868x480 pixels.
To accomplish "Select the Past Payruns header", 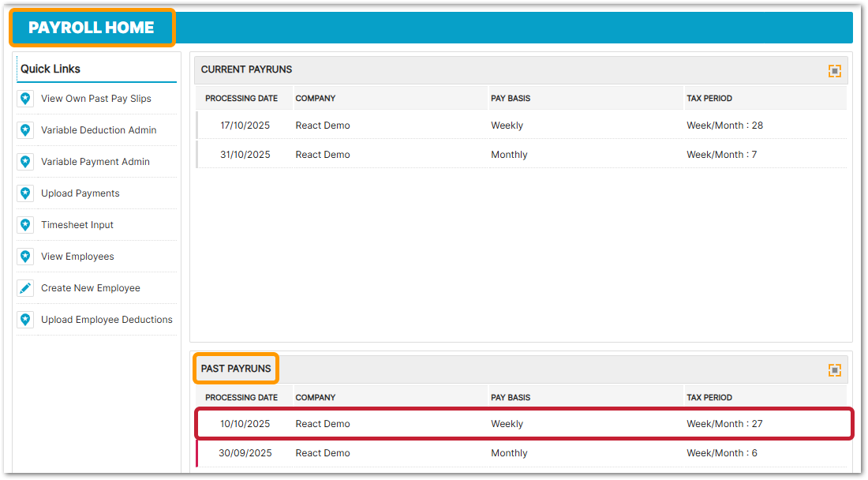I will tap(236, 369).
